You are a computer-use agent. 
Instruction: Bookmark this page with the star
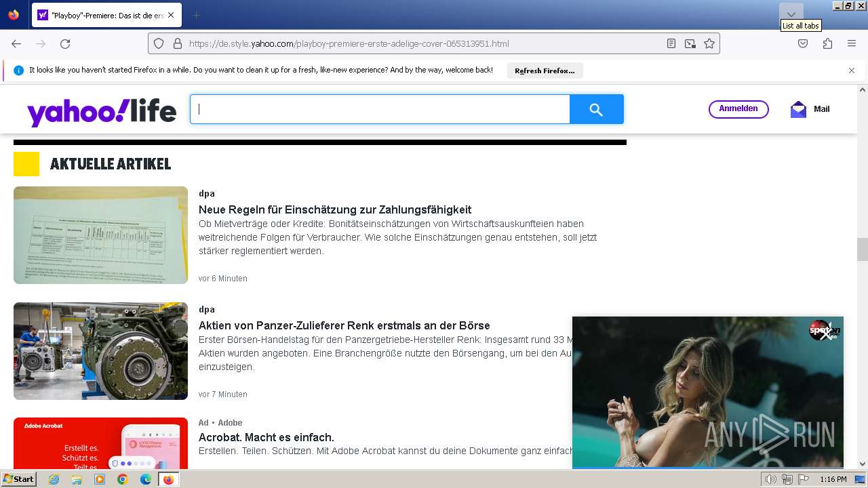pos(709,43)
